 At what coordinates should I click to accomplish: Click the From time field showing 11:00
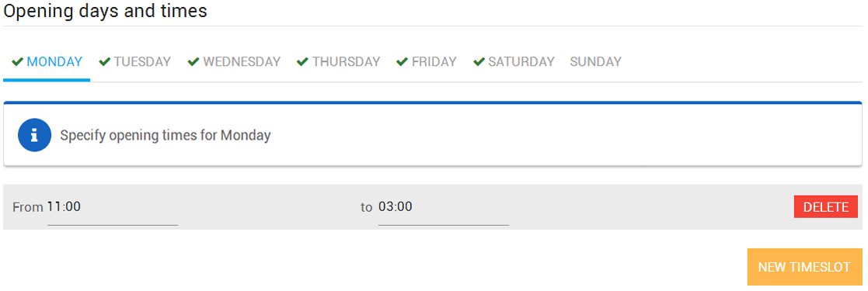(x=113, y=211)
